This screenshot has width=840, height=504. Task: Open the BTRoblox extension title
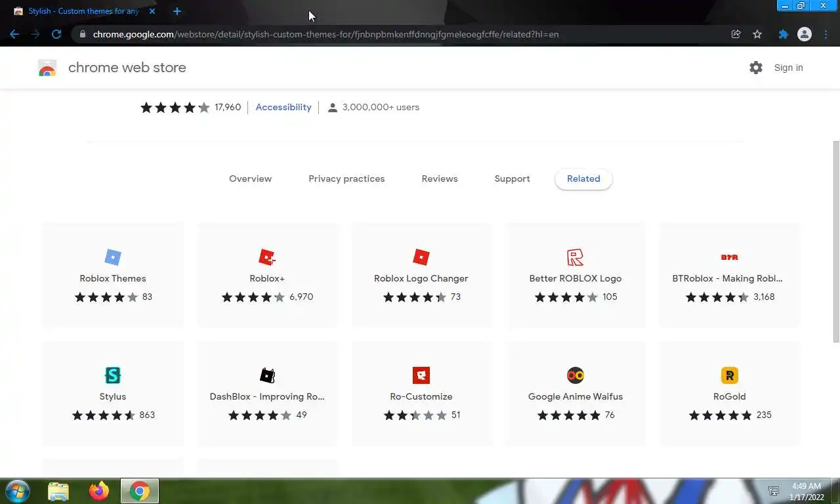tap(727, 278)
